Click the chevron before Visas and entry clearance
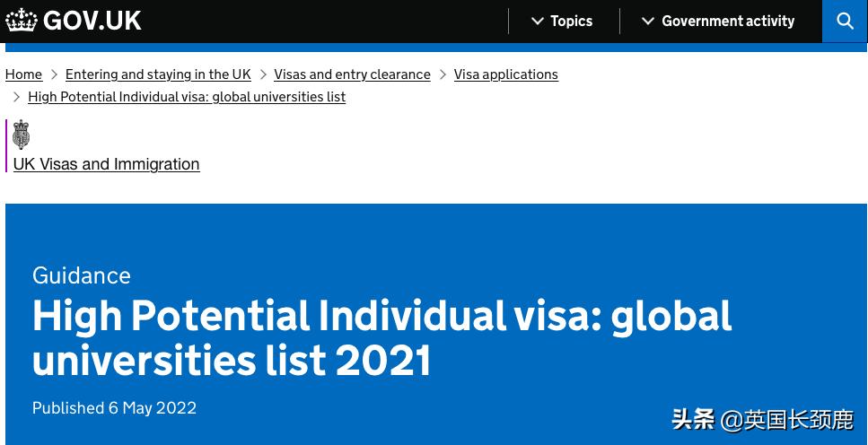This screenshot has width=868, height=445. (263, 74)
